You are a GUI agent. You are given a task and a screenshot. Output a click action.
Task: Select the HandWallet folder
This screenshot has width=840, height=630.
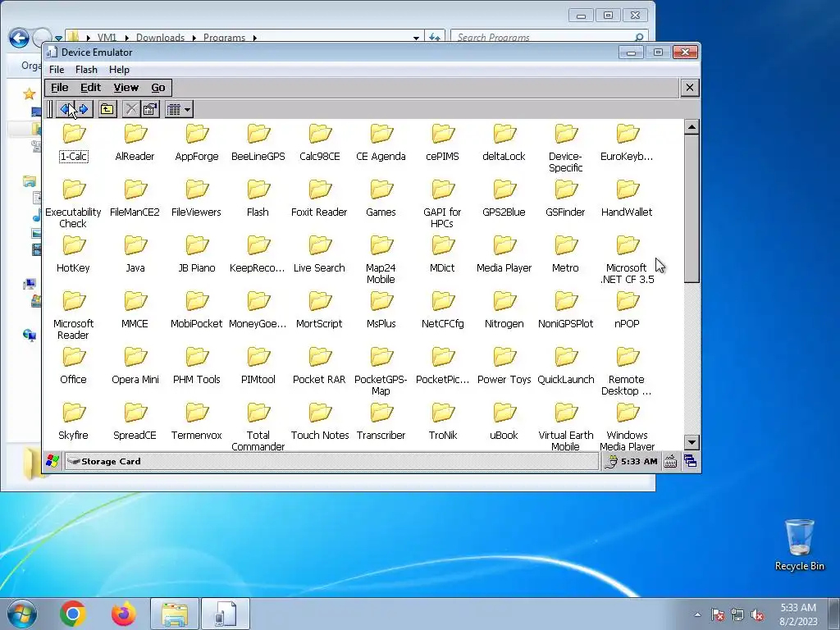(627, 199)
